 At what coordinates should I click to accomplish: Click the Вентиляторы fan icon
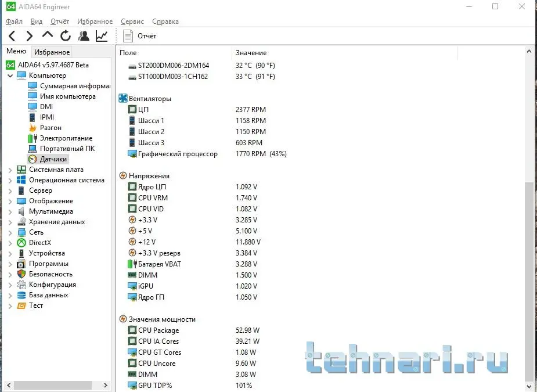pyautogui.click(x=123, y=98)
